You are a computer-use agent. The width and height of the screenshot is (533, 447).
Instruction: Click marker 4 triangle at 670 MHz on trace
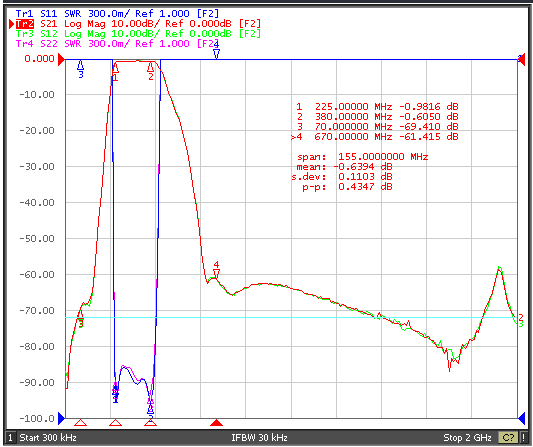(x=216, y=273)
